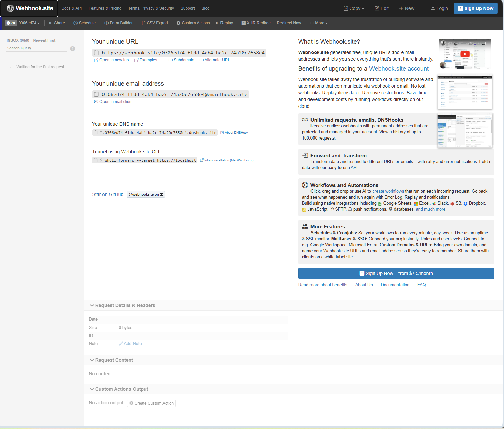This screenshot has width=504, height=429.
Task: Click the API link in Forward and Transform
Action: tap(354, 168)
